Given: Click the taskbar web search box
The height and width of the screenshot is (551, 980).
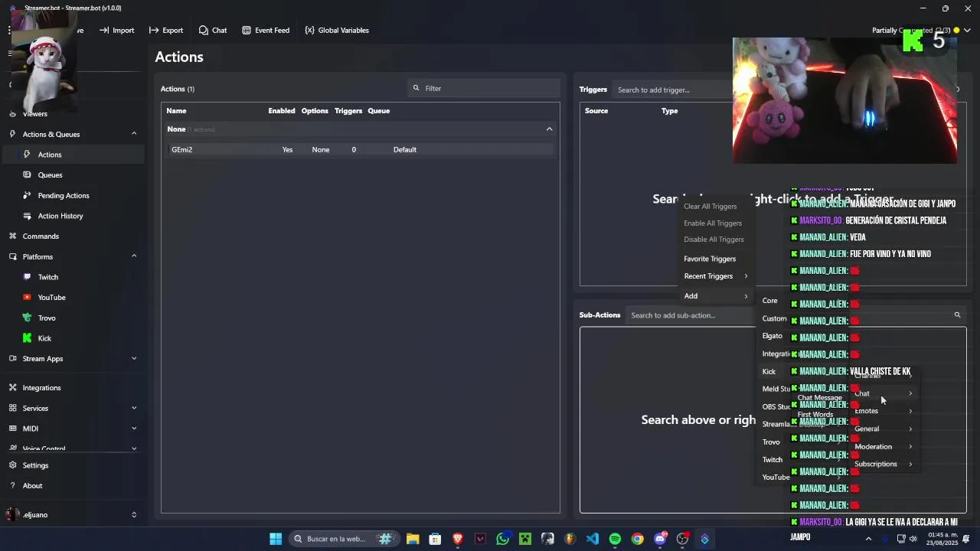Looking at the screenshot, I should pos(343,539).
